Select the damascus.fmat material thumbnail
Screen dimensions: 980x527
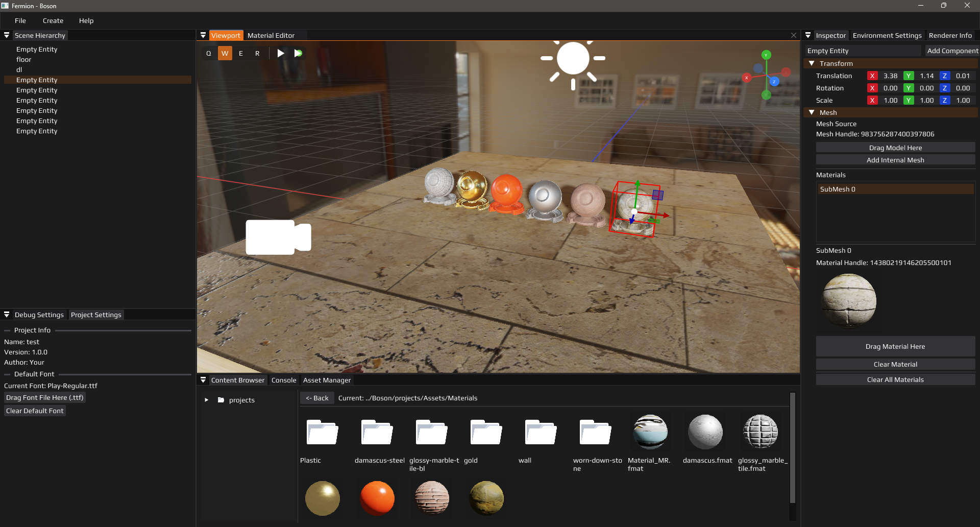[x=705, y=432]
